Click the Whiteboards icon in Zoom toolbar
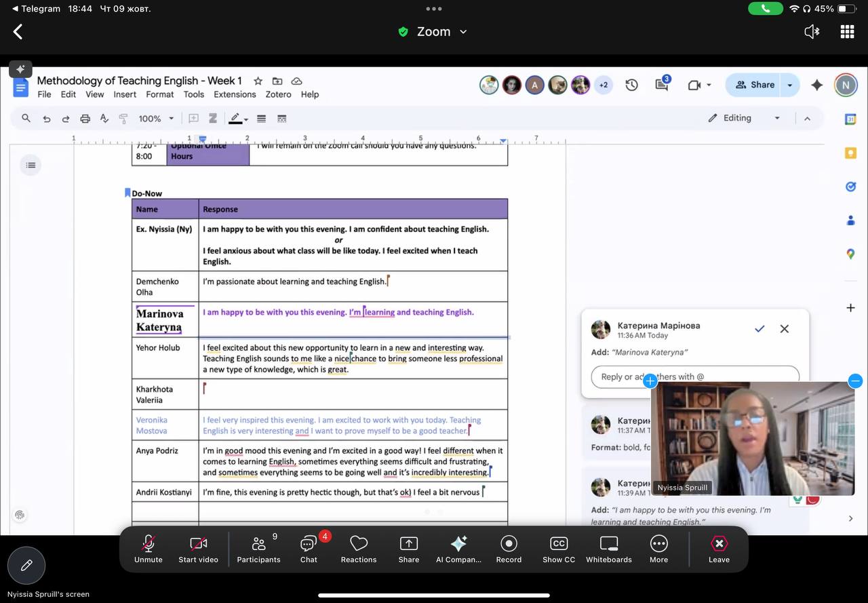The image size is (868, 603). coord(608,548)
